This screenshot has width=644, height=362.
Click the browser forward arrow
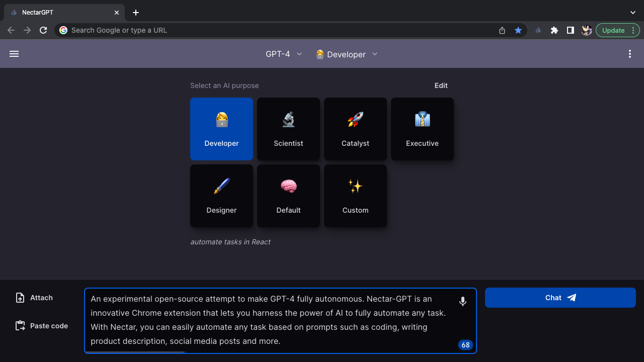[x=27, y=30]
